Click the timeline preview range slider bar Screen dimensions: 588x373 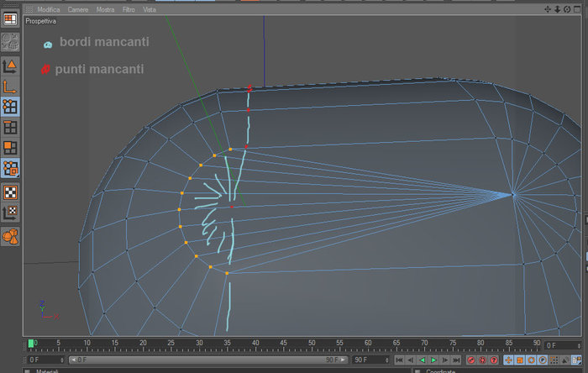click(208, 360)
